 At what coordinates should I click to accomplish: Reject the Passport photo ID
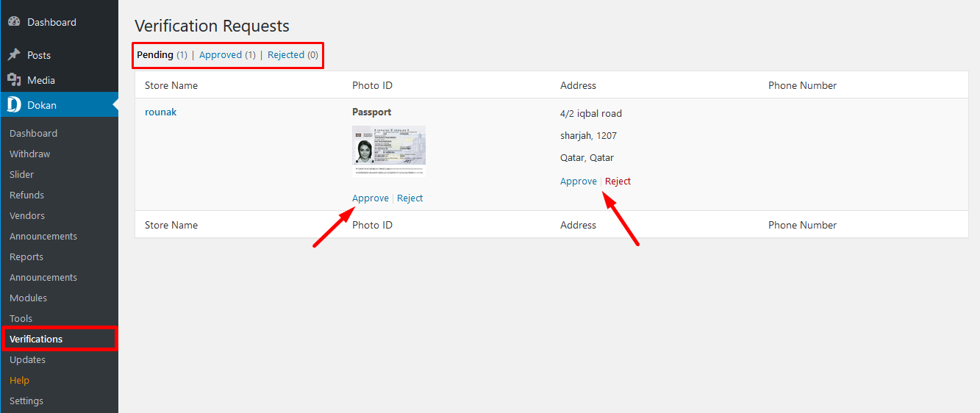tap(410, 198)
